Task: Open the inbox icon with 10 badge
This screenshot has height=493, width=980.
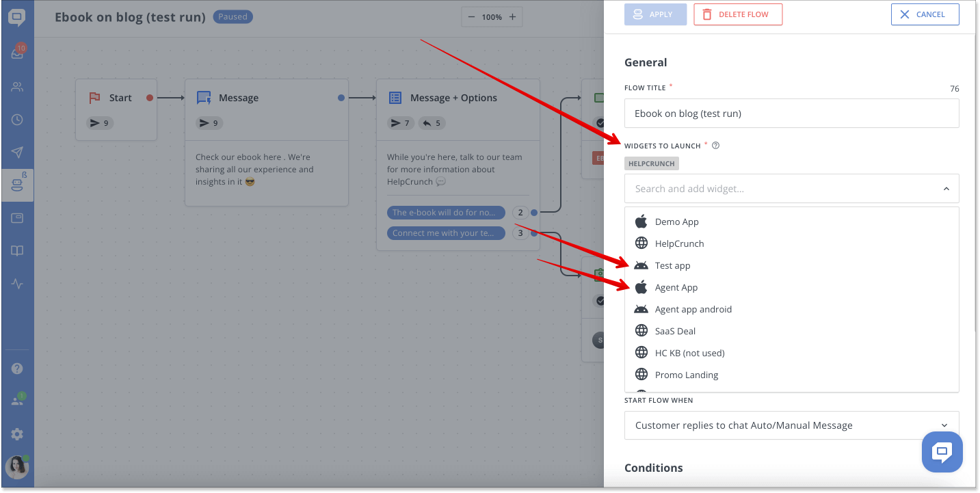Action: (x=18, y=53)
